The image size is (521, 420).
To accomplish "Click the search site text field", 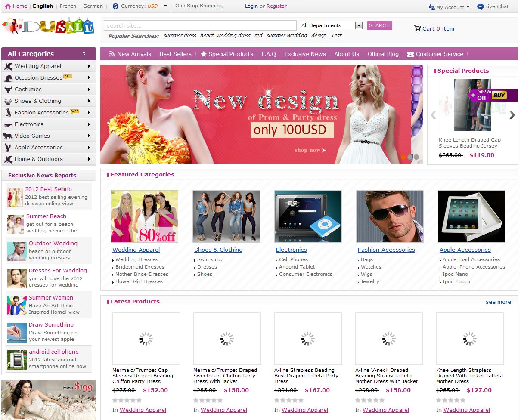I will (x=200, y=25).
